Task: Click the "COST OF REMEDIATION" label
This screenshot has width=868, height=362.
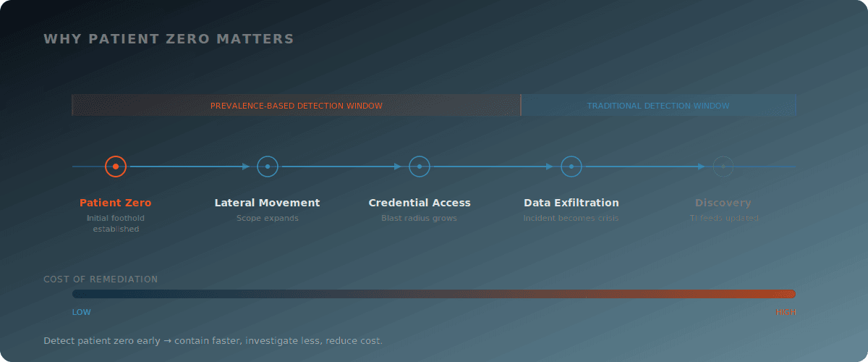Action: (x=101, y=279)
